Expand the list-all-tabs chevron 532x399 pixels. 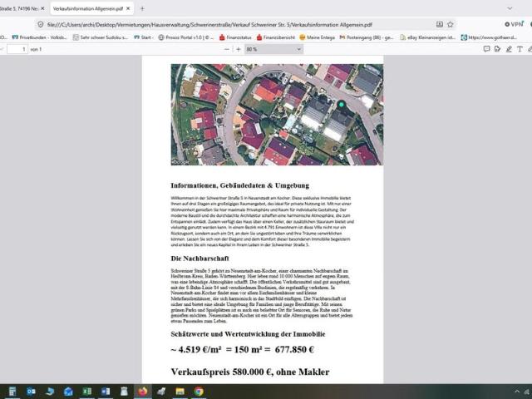tap(510, 8)
